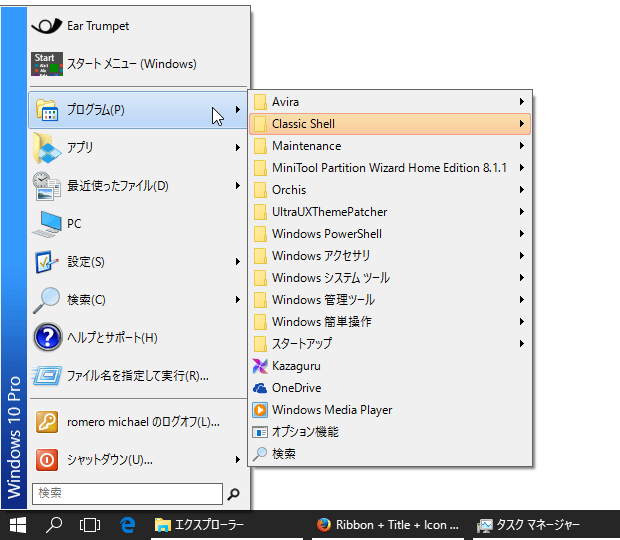Click the 検索(C) magnifier icon

[x=47, y=300]
